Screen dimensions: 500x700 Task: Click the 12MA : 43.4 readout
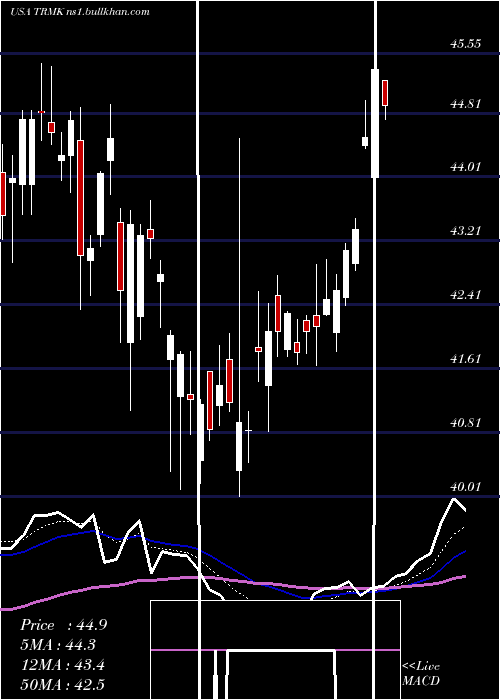(x=63, y=665)
